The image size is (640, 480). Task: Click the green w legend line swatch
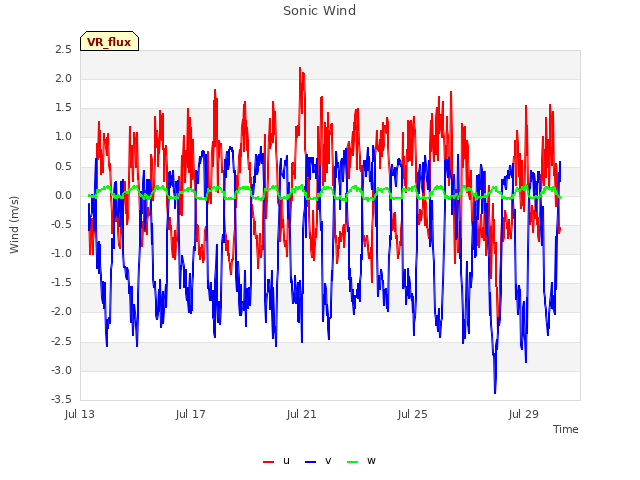click(x=352, y=462)
